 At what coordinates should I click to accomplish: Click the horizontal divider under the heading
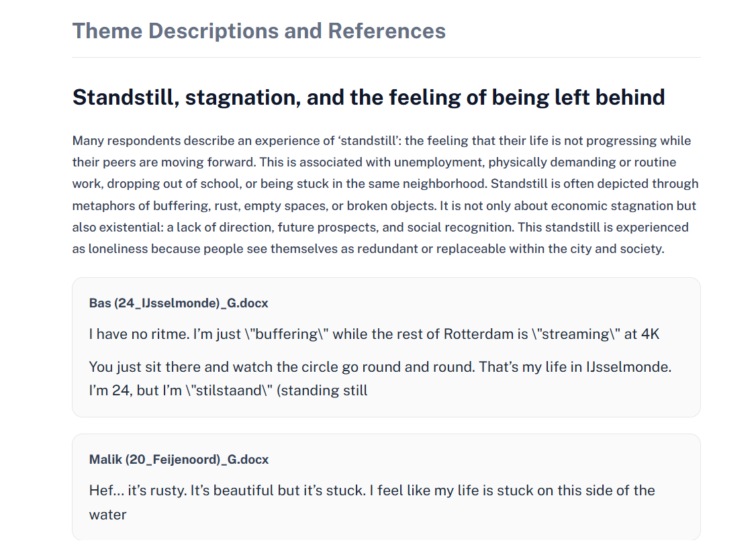click(x=386, y=57)
